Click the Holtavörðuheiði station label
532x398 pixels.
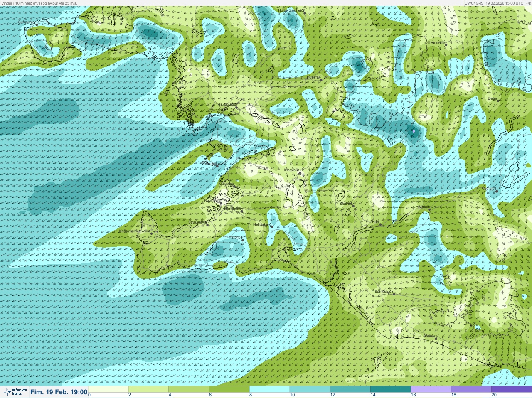tap(291, 10)
